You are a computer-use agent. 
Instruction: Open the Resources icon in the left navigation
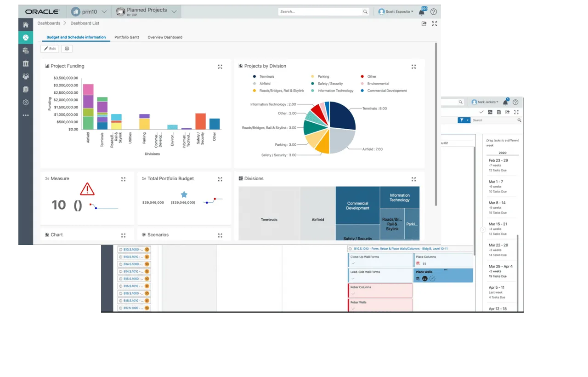25,76
